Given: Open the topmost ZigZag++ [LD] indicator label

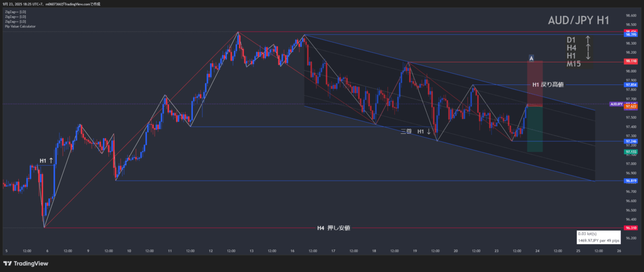Looking at the screenshot, I should pos(14,12).
